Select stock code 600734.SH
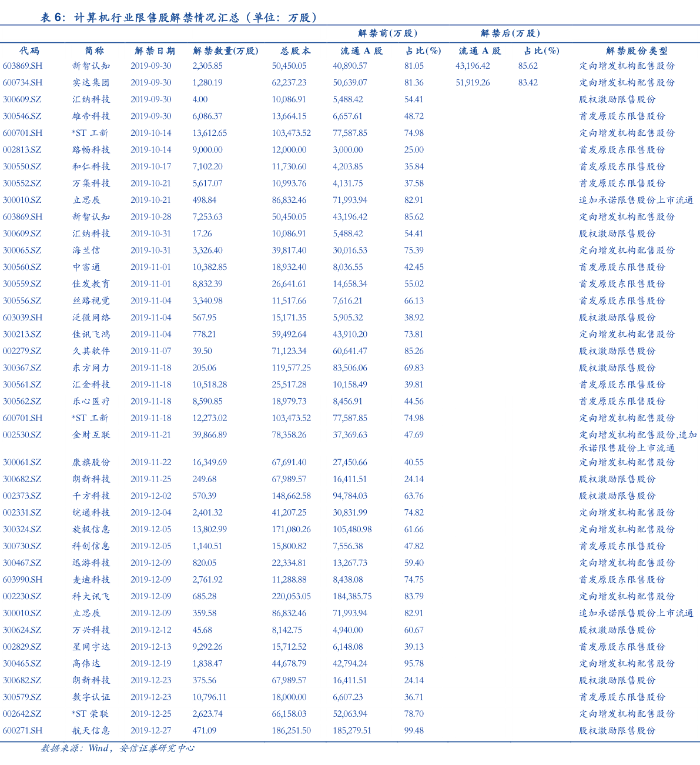This screenshot has height=765, width=700. tap(22, 83)
